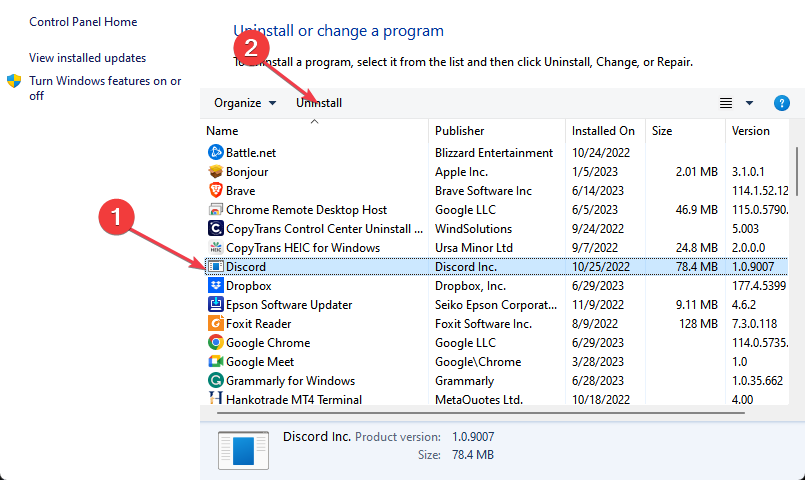Click the Uninstall toolbar button
Image resolution: width=805 pixels, height=480 pixels.
pos(319,103)
